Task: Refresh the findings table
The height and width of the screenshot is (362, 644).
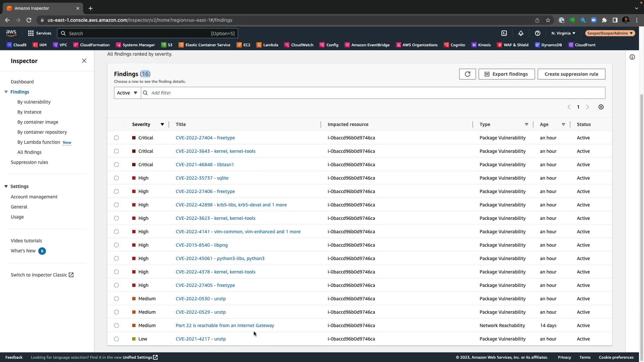Action: [467, 74]
